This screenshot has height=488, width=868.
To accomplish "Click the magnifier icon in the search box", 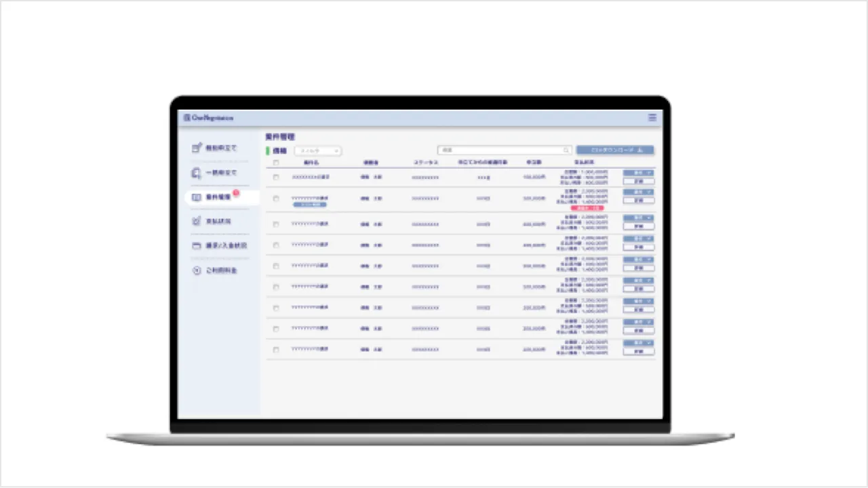I will pyautogui.click(x=566, y=150).
